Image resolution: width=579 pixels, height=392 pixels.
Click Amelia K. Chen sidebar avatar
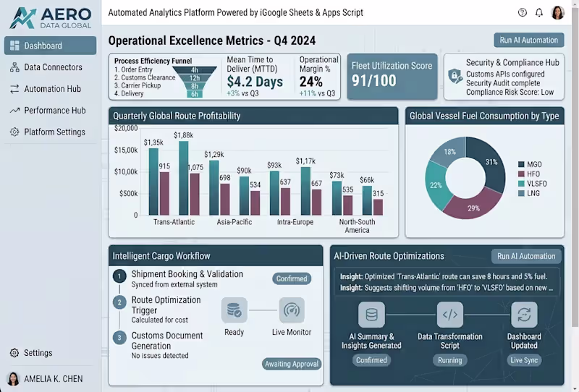13,379
